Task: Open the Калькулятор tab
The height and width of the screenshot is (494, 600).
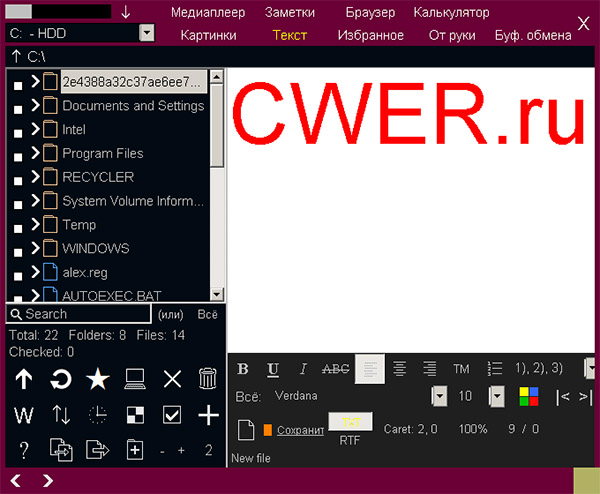Action: [452, 13]
